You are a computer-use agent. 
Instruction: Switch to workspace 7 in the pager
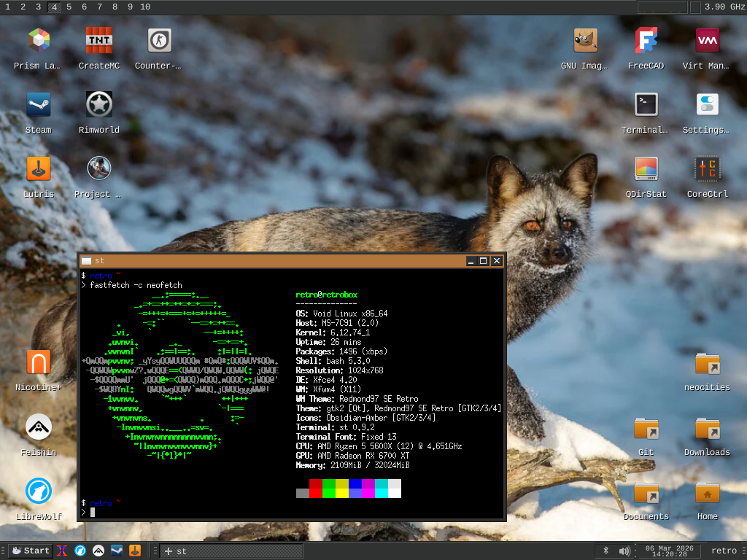pos(99,7)
